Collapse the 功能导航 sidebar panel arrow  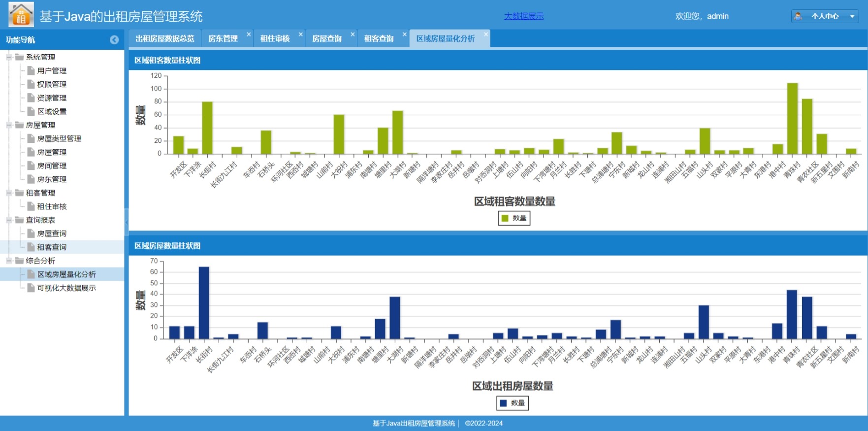tap(114, 40)
